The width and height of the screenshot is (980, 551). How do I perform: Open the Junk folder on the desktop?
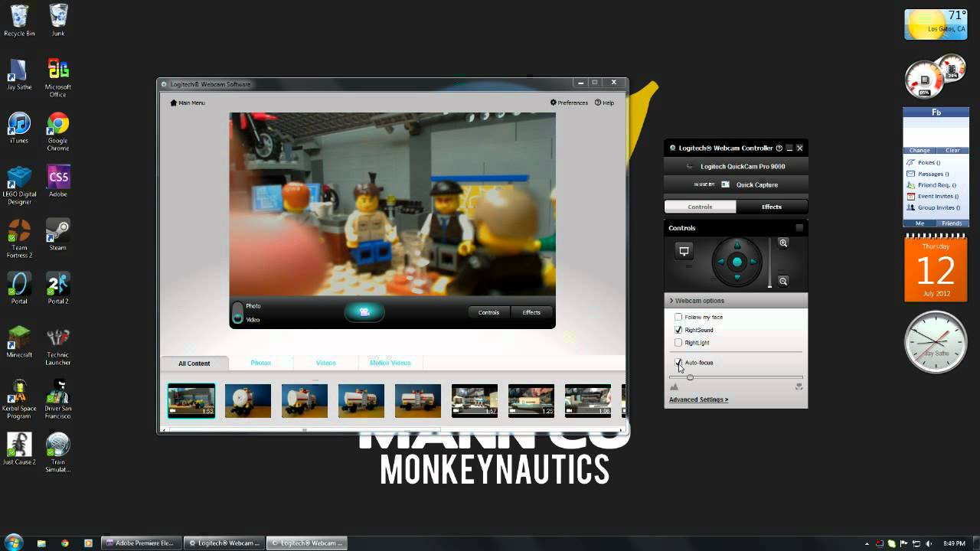[x=58, y=20]
